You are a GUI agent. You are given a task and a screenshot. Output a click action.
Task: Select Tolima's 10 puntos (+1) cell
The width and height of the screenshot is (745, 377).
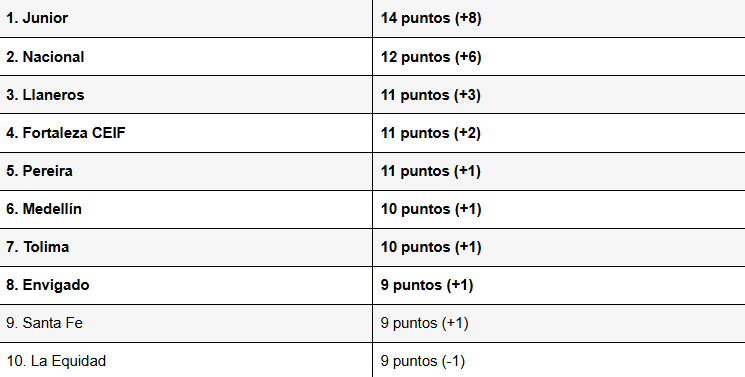point(559,247)
